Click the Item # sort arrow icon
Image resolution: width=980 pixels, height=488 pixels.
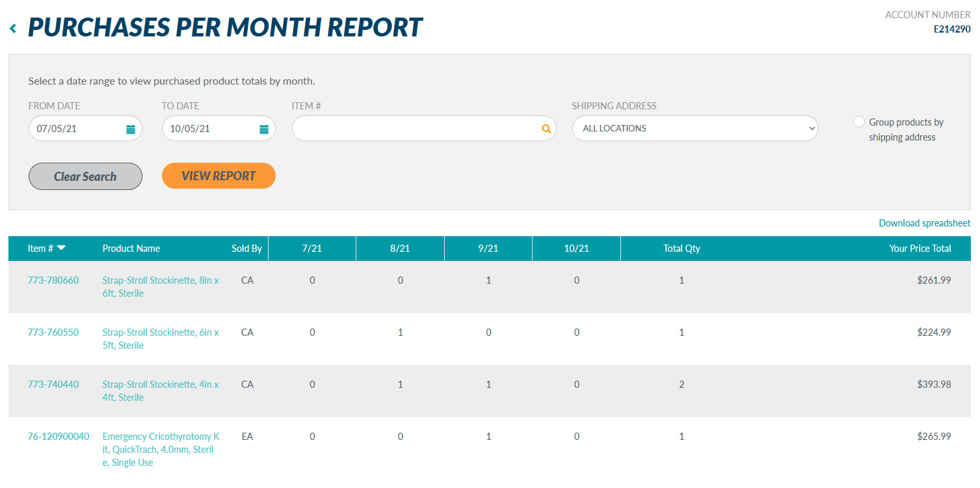[x=61, y=248]
